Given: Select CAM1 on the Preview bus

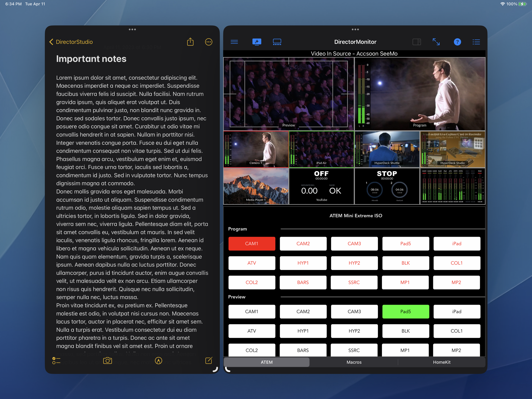Looking at the screenshot, I should click(x=252, y=311).
